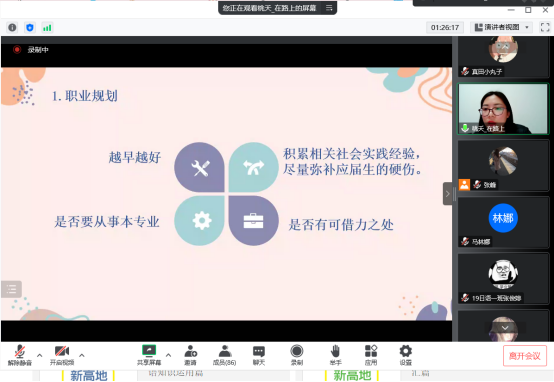Unmute the microphone

tap(20, 355)
